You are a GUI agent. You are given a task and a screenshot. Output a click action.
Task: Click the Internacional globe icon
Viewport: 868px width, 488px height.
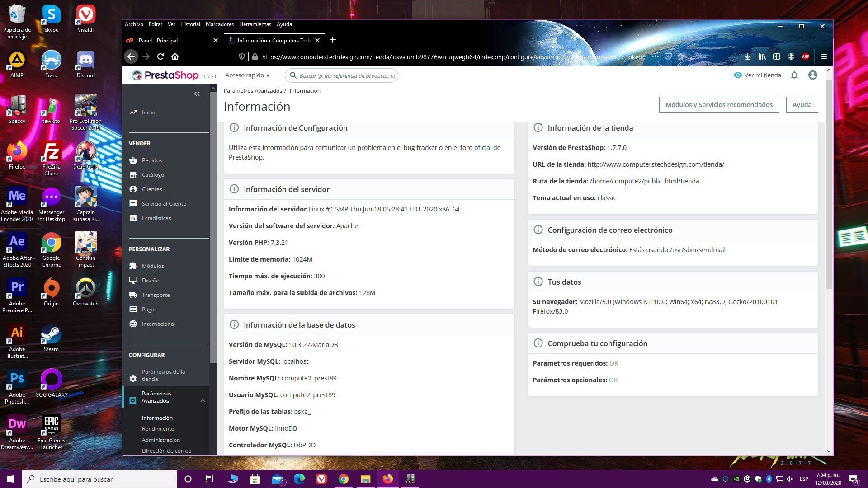click(x=133, y=324)
